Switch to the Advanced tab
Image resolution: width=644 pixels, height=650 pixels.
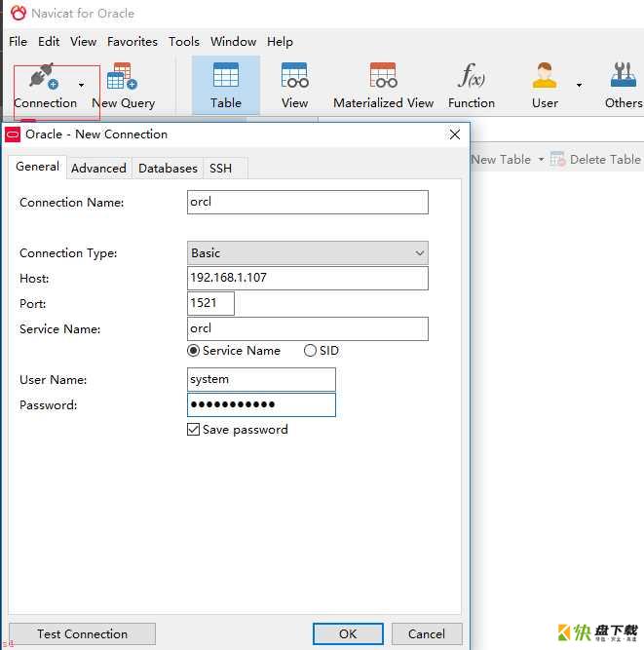(98, 169)
